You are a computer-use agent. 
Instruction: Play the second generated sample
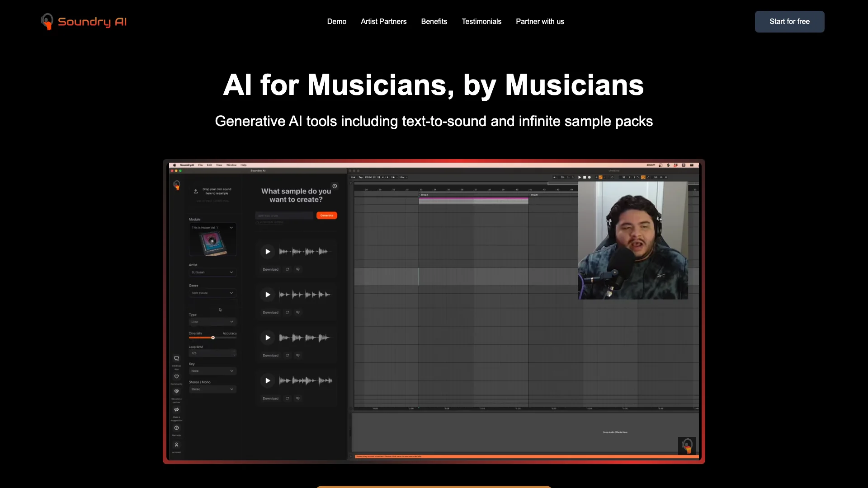[x=268, y=295]
